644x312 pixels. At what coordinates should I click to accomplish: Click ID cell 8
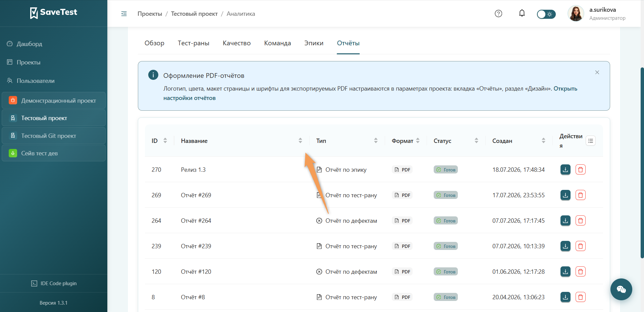click(153, 297)
